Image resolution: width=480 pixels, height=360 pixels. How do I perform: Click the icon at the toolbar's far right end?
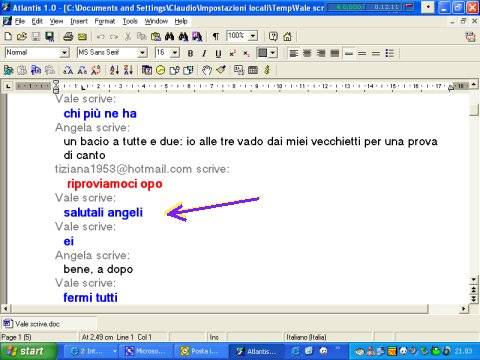coord(471,36)
